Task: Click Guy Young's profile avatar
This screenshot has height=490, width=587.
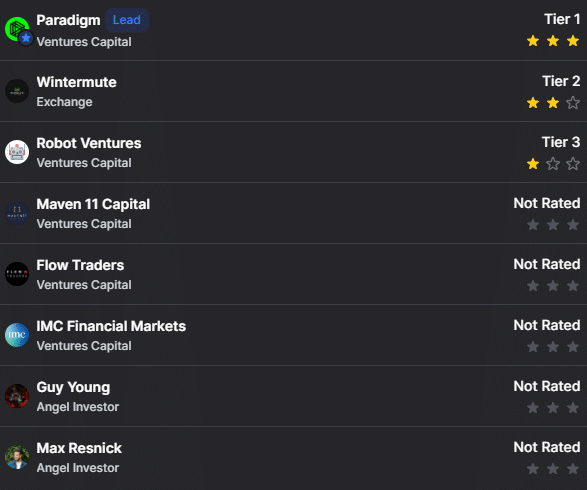Action: pos(17,396)
